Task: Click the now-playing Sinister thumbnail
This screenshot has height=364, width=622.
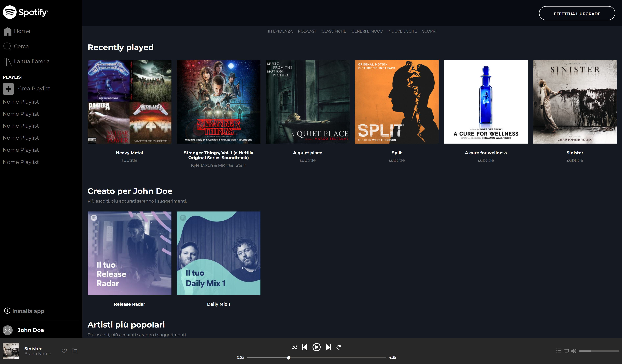Action: 11,351
